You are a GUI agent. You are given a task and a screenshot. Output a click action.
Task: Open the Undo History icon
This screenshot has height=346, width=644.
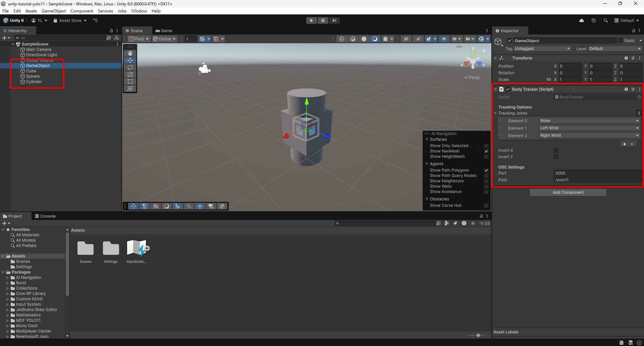pyautogui.click(x=593, y=20)
